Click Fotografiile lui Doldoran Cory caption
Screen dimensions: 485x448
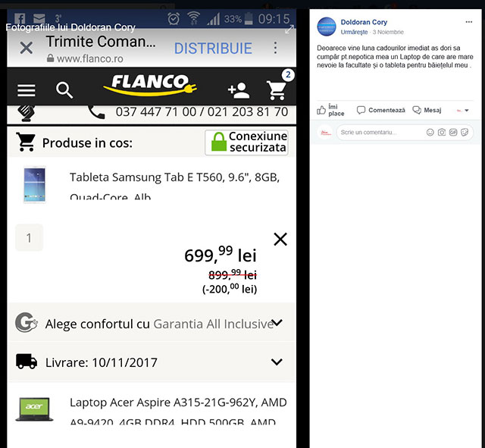tap(70, 27)
